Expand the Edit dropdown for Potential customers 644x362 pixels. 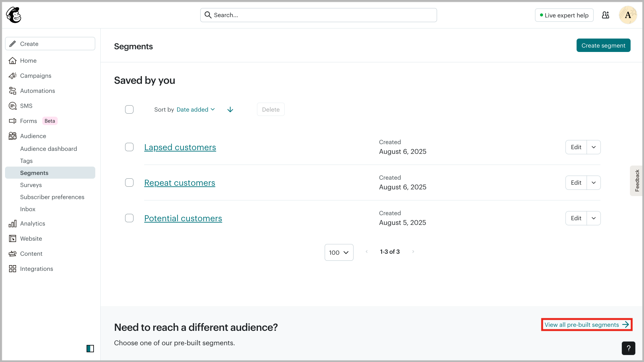click(x=594, y=218)
